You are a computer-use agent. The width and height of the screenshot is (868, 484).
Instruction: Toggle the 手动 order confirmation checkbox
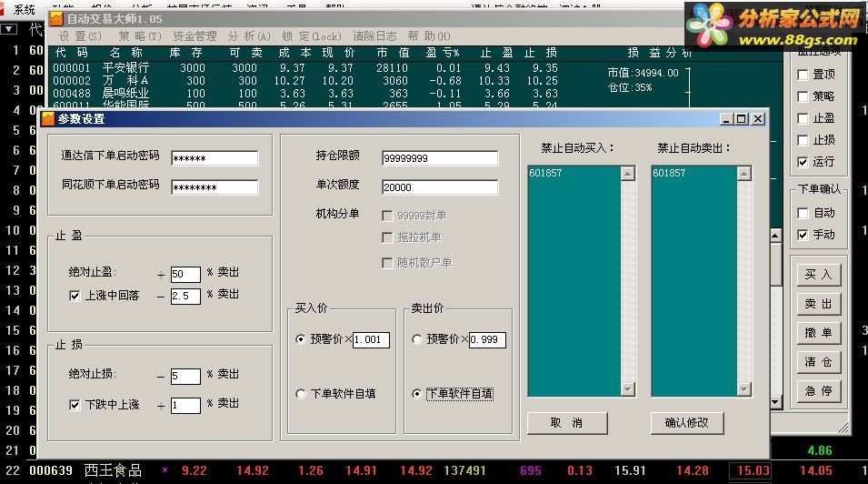click(803, 235)
